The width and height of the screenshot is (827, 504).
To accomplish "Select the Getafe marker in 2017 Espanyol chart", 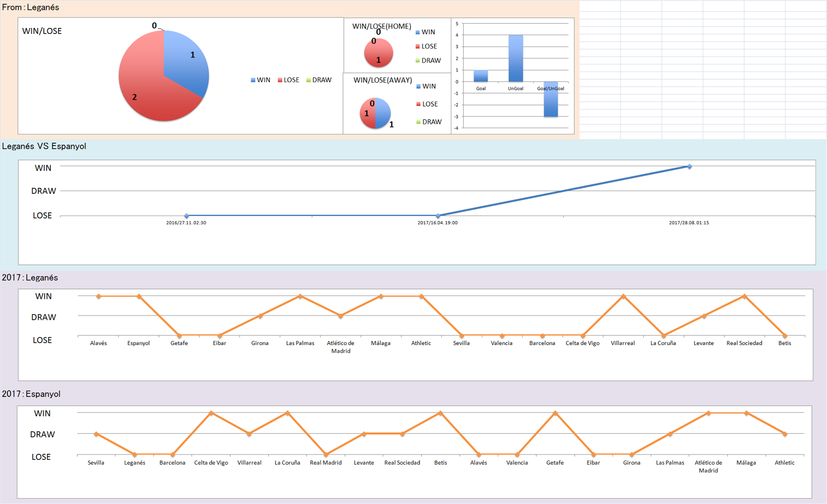I will (555, 413).
